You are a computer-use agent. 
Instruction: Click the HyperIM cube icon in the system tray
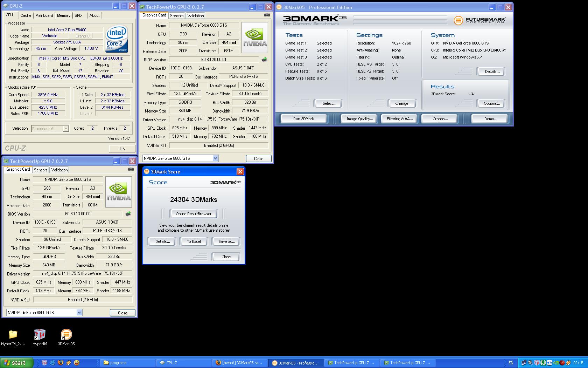pos(537,363)
